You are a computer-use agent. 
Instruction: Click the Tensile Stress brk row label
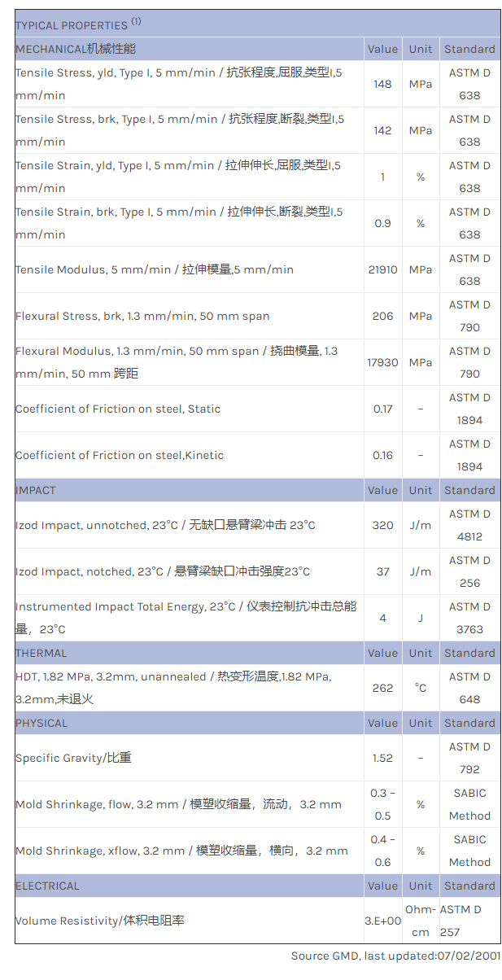point(180,130)
